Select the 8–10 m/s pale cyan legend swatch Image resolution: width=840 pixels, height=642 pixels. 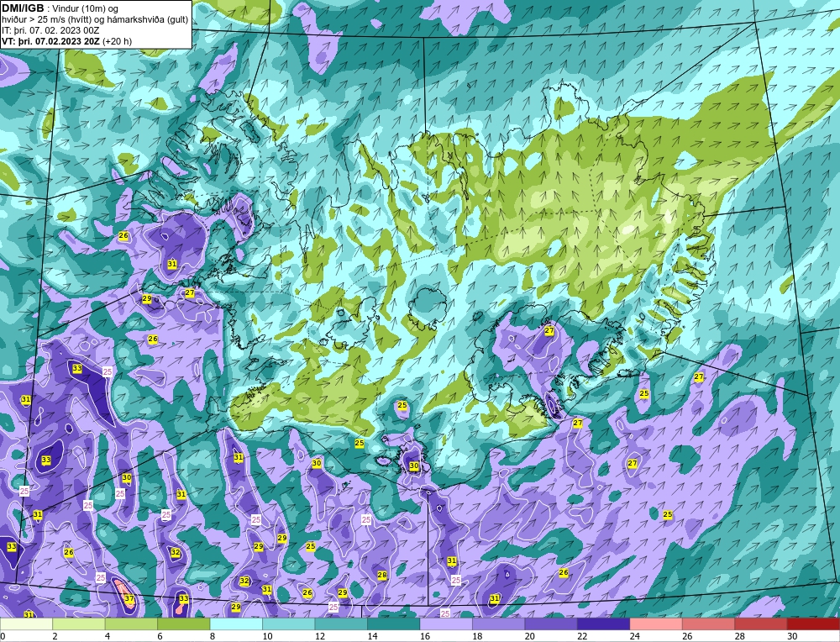(236, 624)
